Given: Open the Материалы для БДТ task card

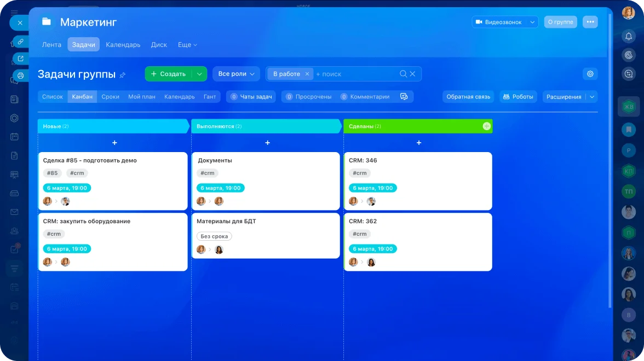Looking at the screenshot, I should click(266, 235).
